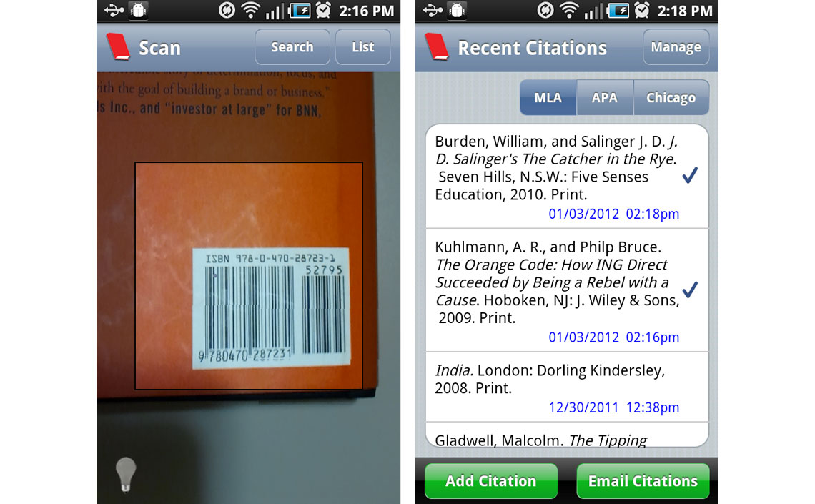Viewport: 815px width, 504px height.
Task: Switch citation style to Chicago
Action: 671,98
